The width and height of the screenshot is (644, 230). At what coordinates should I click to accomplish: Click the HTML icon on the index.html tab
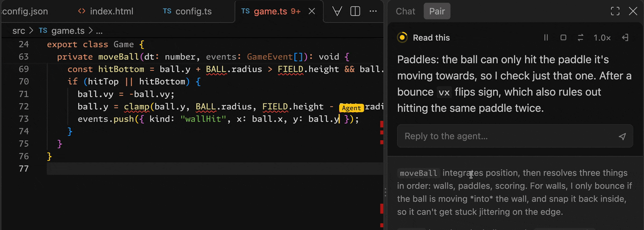point(82,11)
